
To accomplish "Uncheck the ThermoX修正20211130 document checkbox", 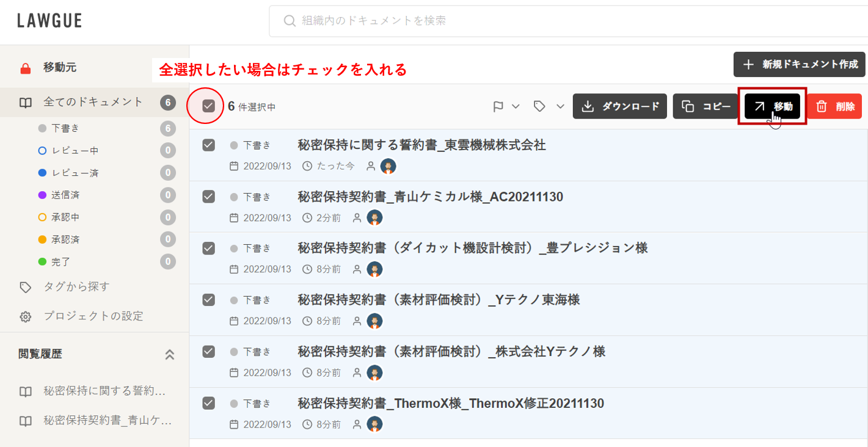I will tap(209, 403).
